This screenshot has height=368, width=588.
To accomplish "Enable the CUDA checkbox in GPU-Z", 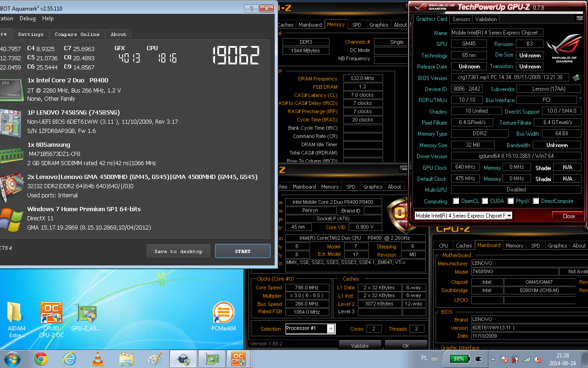I will click(x=485, y=201).
